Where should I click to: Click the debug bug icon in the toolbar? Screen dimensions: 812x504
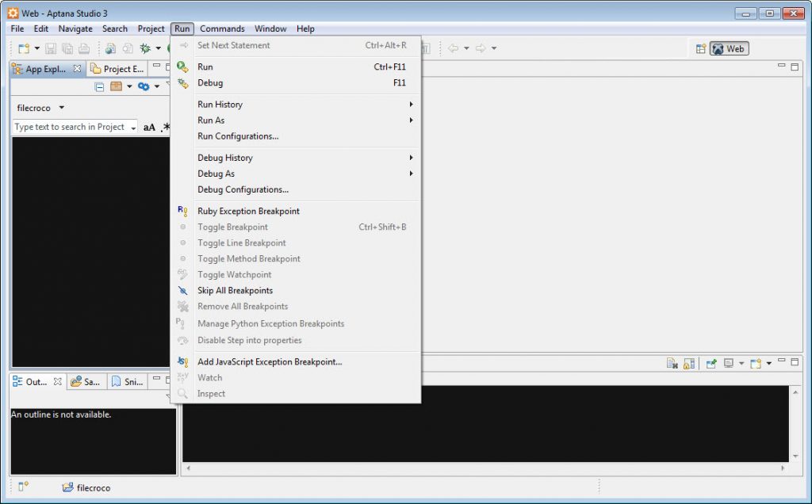tap(145, 48)
